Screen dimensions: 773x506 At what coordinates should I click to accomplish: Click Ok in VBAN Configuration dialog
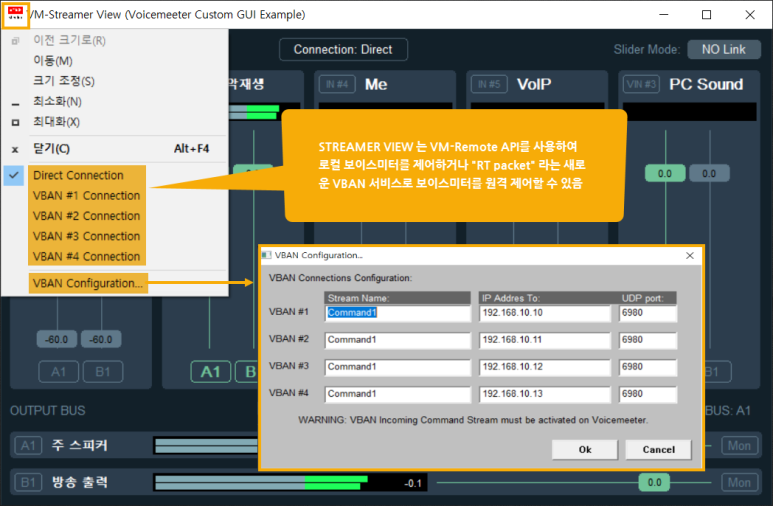pyautogui.click(x=585, y=450)
